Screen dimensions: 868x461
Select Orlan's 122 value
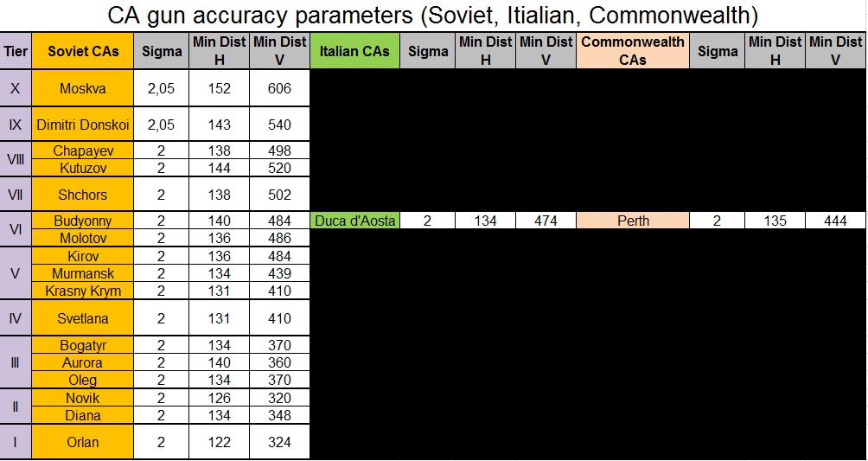tap(220, 442)
